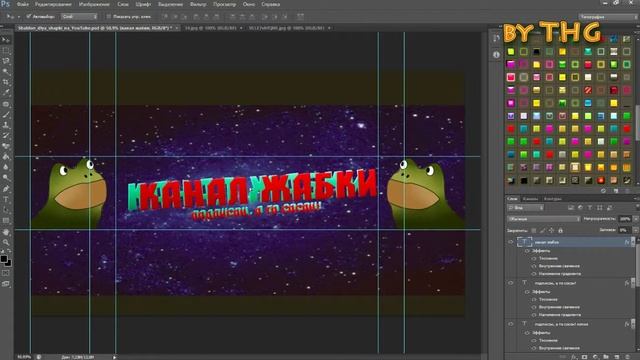The height and width of the screenshot is (360, 640).
Task: Set the foreground color swatch
Action: tap(4, 259)
